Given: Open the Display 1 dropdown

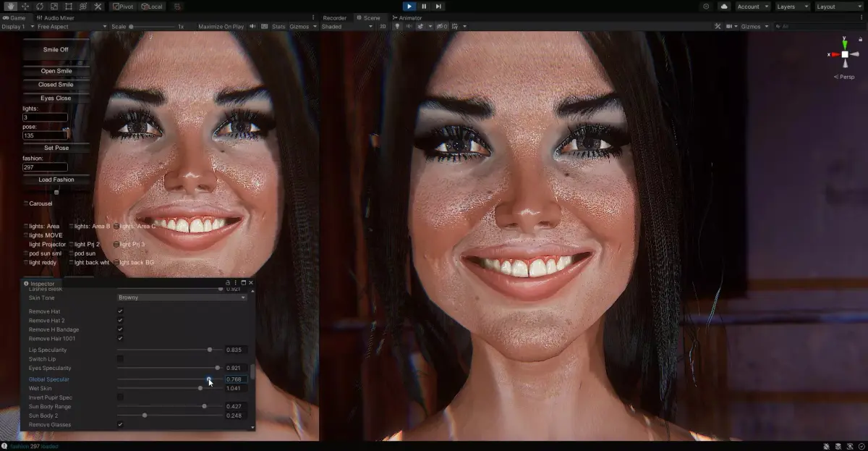Looking at the screenshot, I should (17, 26).
